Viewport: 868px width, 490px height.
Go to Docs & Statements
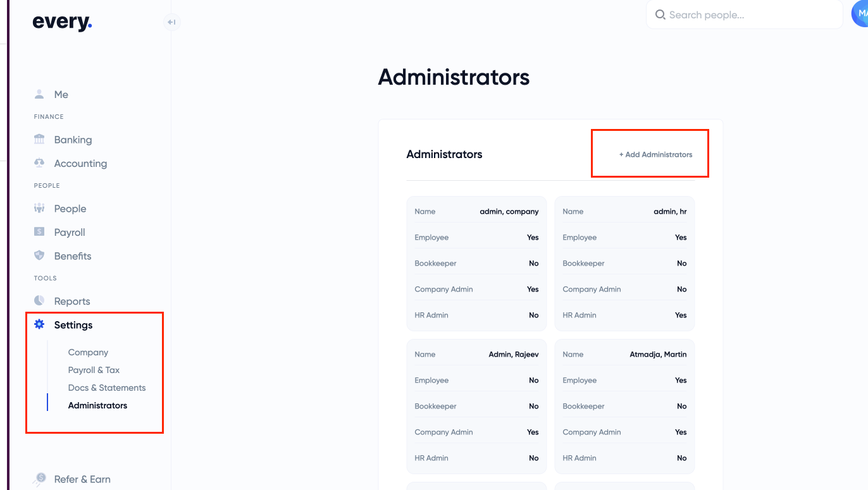pos(107,388)
